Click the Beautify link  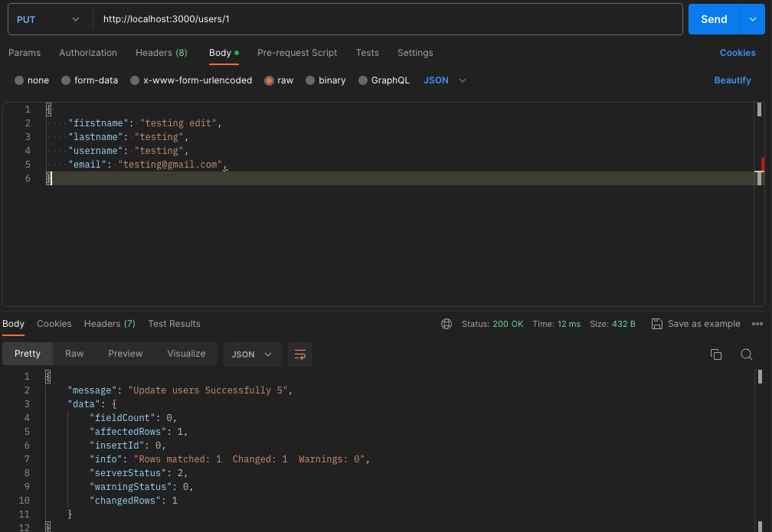[732, 80]
